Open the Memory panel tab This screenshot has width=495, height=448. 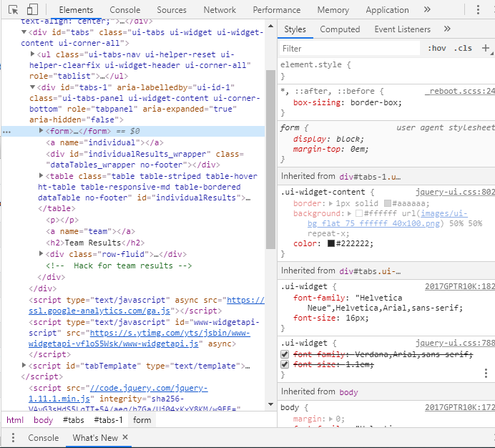[333, 10]
